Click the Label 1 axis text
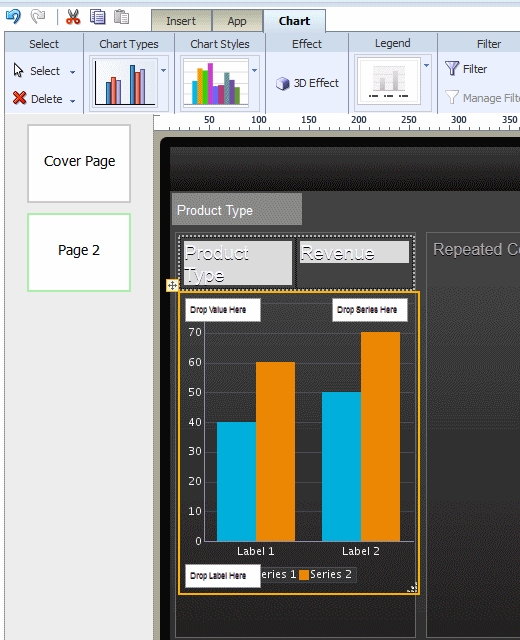This screenshot has width=520, height=640. (256, 551)
